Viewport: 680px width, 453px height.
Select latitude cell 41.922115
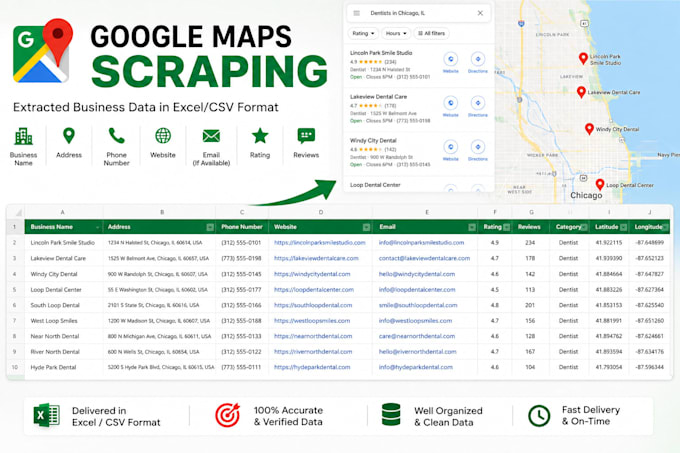pos(609,243)
